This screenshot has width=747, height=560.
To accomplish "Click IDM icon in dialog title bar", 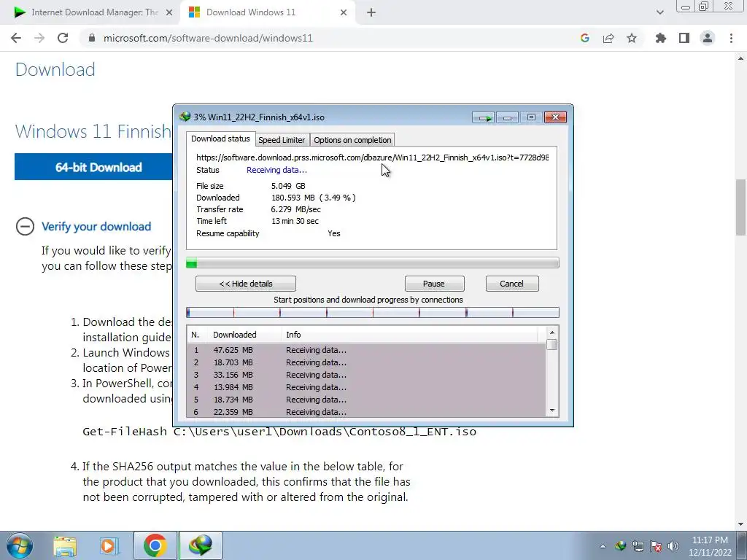I will (x=185, y=117).
